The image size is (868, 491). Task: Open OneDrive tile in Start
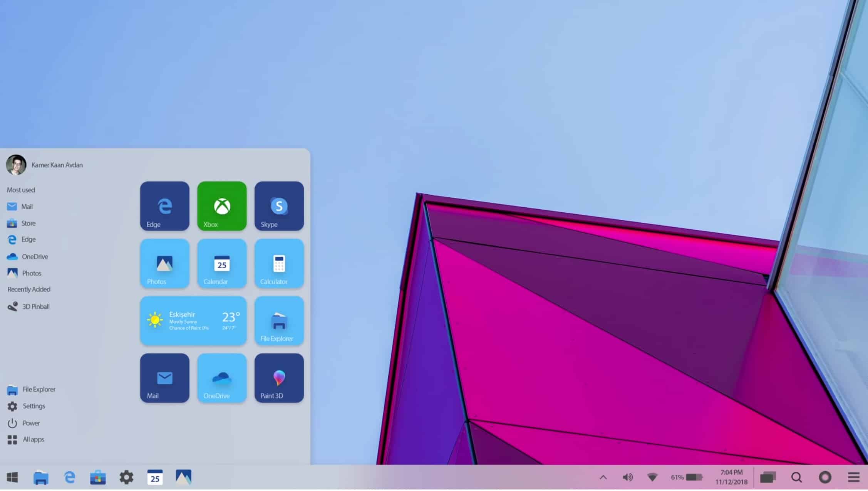point(222,378)
